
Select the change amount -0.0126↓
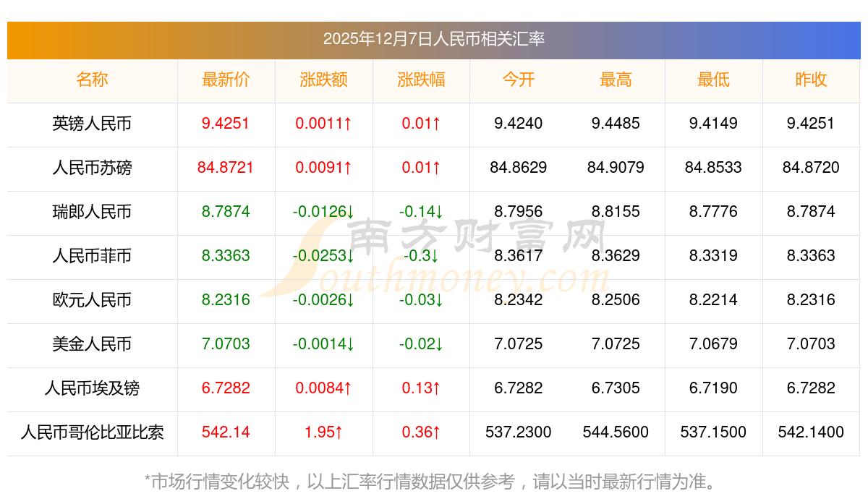[323, 212]
